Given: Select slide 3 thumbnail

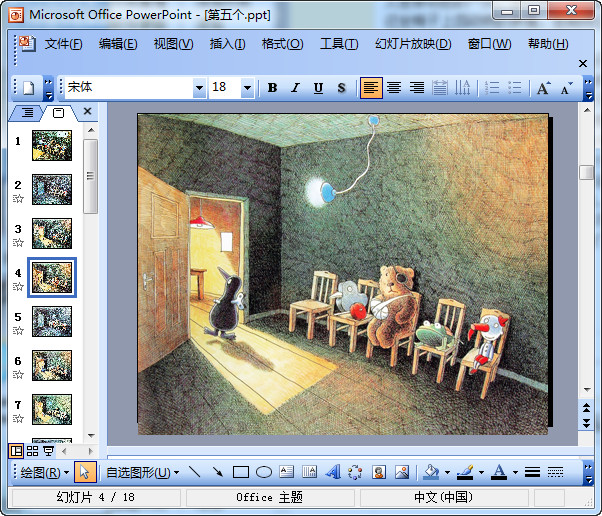Looking at the screenshot, I should coord(52,233).
